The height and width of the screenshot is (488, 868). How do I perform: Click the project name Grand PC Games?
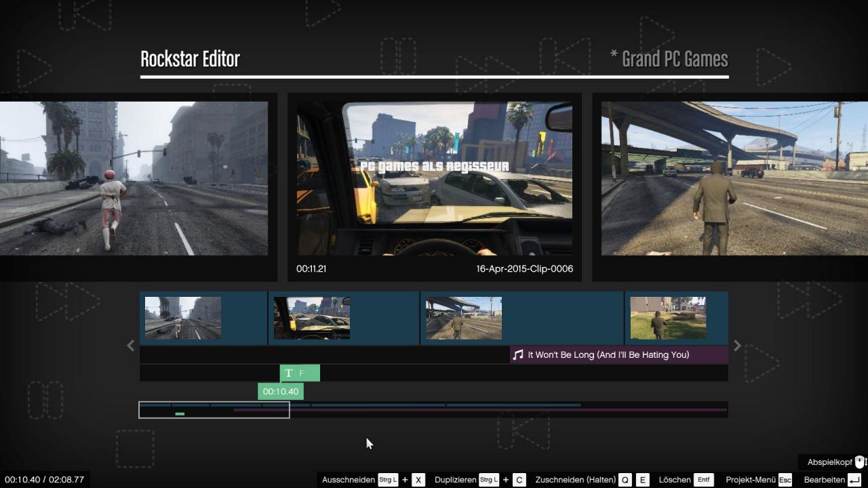pos(675,59)
